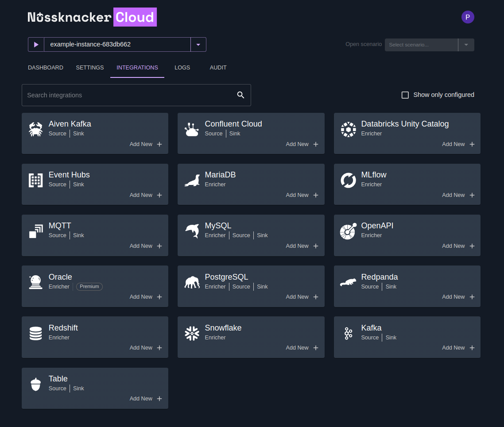Add new Confluent Cloud integration

tap(302, 144)
